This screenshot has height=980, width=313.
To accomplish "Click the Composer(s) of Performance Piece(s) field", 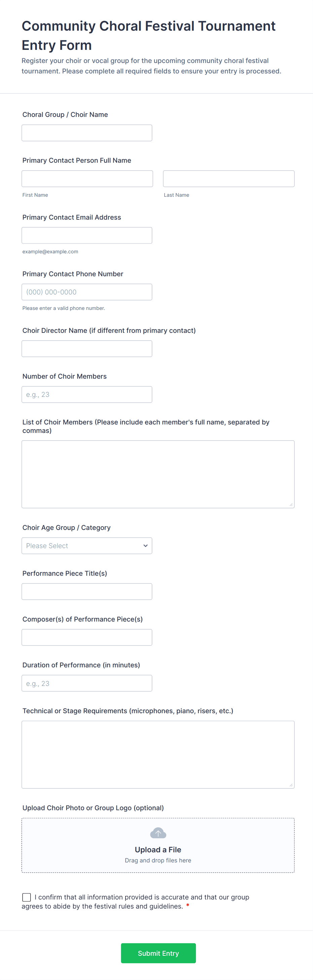I will [86, 637].
